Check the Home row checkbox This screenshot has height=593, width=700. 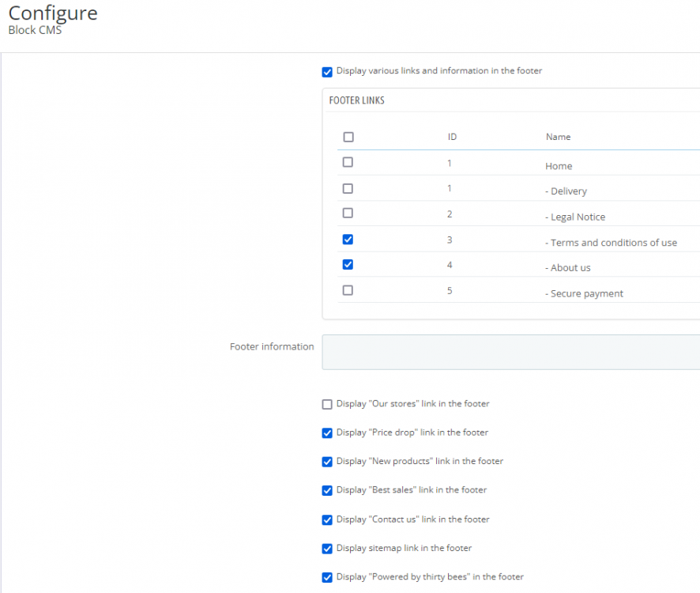[x=348, y=162]
